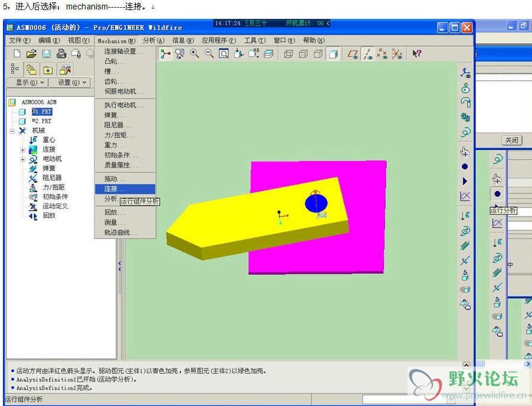The image size is (532, 406).
Task: Select ASM0006.ASM root in the model tree
Action: (39, 102)
